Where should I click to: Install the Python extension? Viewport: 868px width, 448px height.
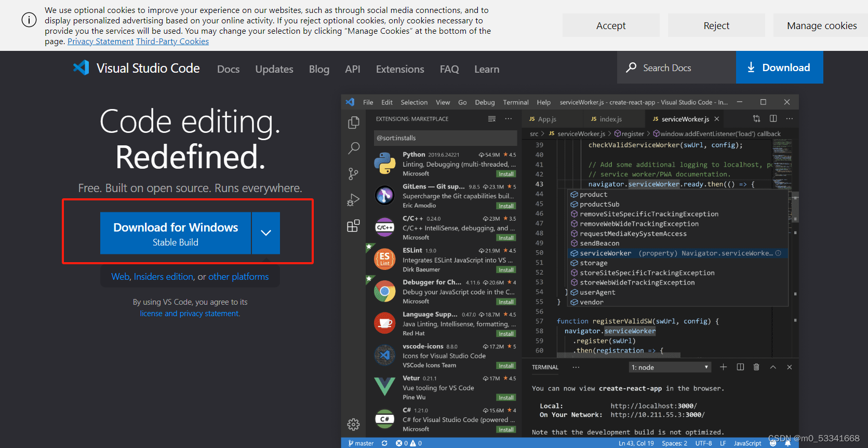pos(506,174)
